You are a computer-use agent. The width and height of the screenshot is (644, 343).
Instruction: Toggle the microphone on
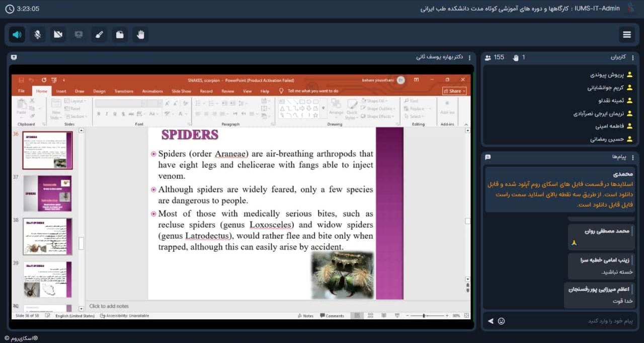click(x=38, y=34)
